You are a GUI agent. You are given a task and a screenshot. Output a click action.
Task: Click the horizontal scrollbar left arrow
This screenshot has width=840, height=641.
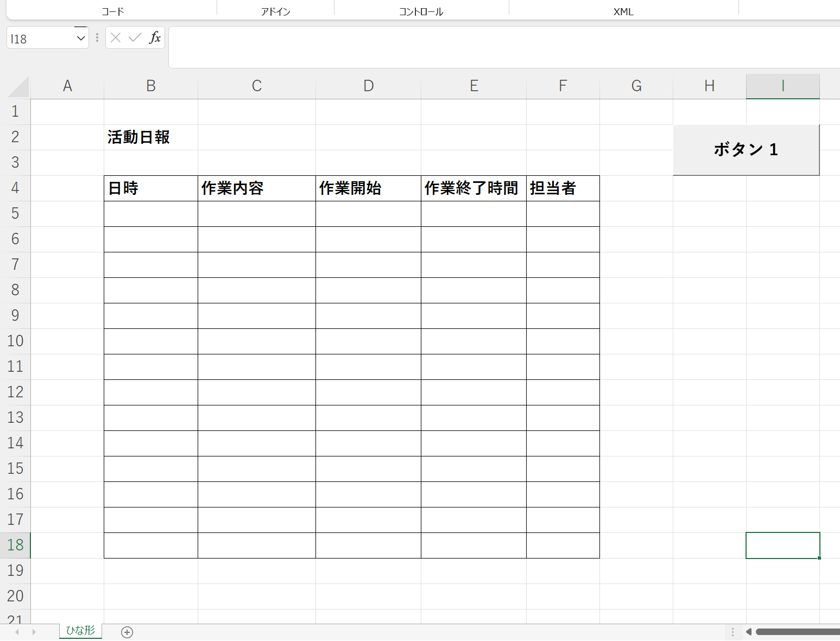(749, 632)
